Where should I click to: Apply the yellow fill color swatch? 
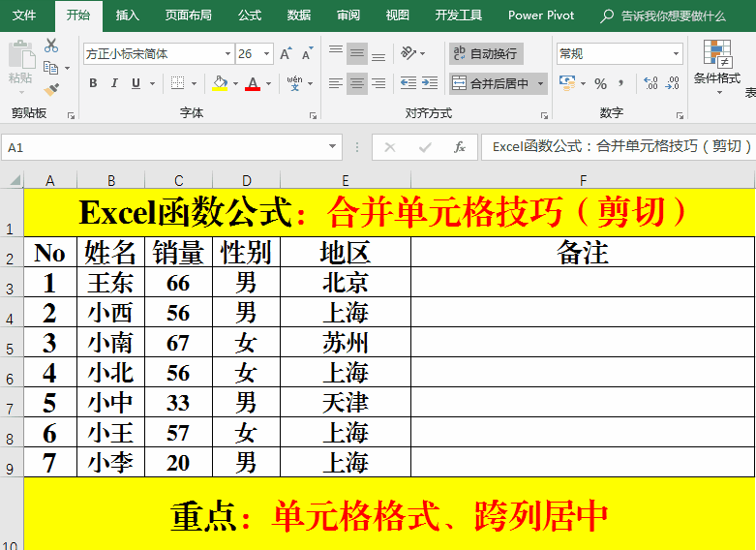point(220,84)
